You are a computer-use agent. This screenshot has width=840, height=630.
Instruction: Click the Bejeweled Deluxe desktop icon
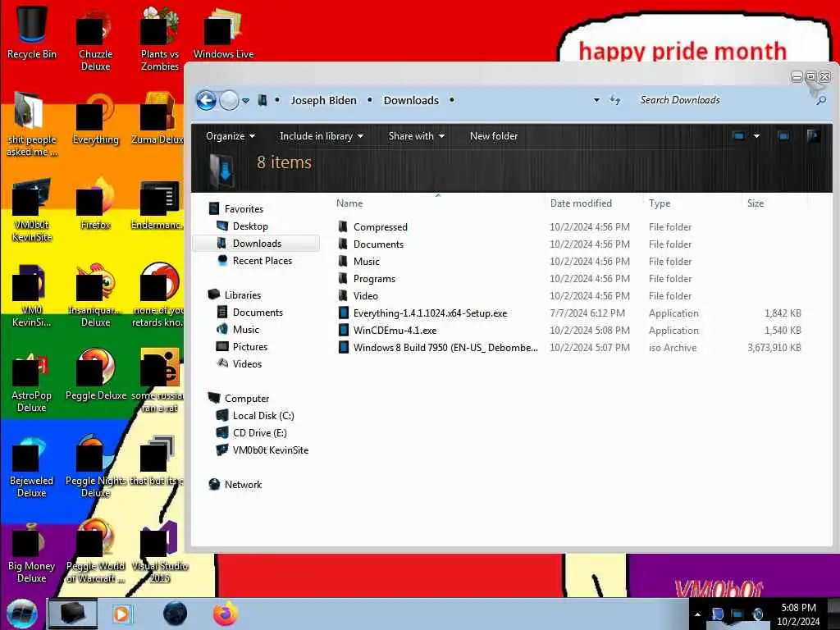point(32,466)
